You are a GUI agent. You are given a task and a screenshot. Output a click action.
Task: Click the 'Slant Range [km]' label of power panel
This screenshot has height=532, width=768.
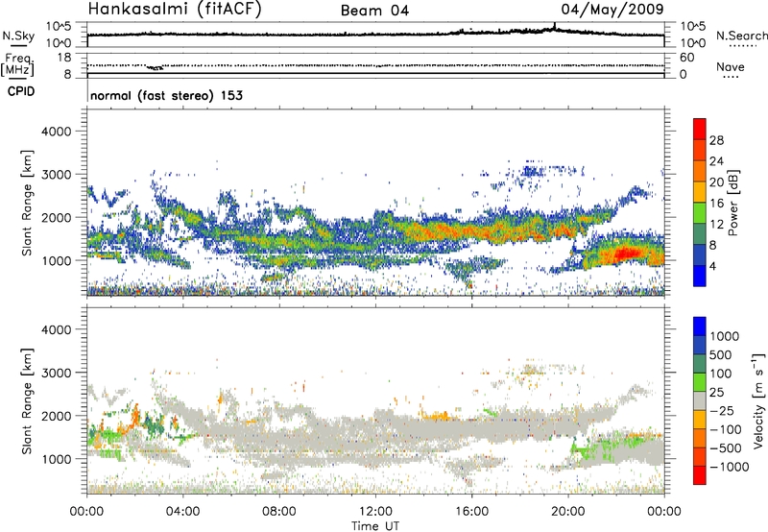point(27,203)
